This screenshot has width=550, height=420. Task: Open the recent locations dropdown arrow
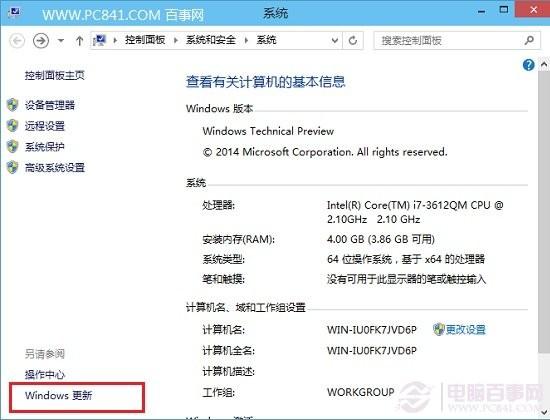[61, 41]
